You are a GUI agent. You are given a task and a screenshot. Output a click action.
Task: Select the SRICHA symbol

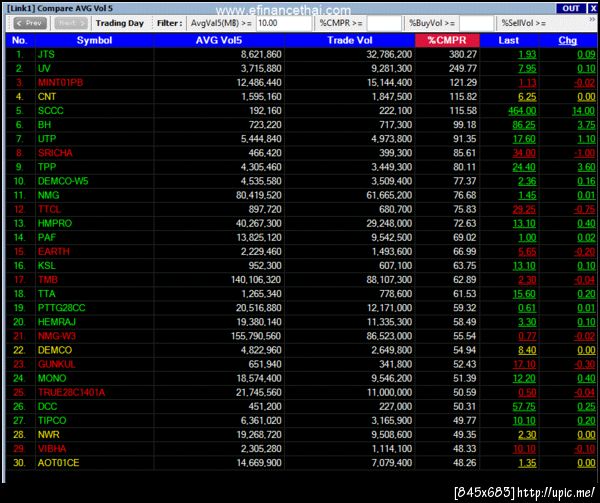tap(55, 153)
